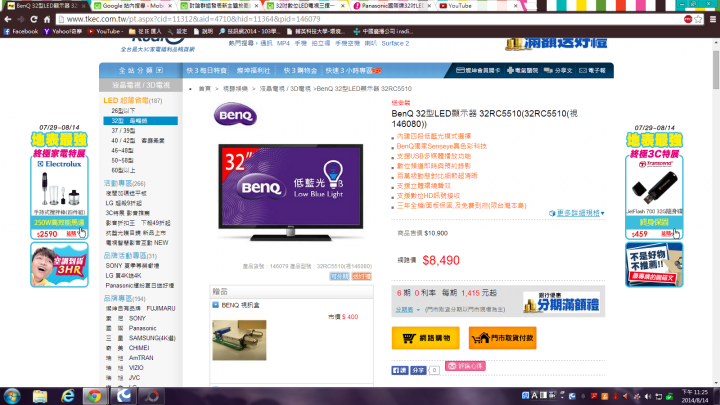Bookmark this page with the star icon
The width and height of the screenshot is (720, 405).
pos(698,19)
